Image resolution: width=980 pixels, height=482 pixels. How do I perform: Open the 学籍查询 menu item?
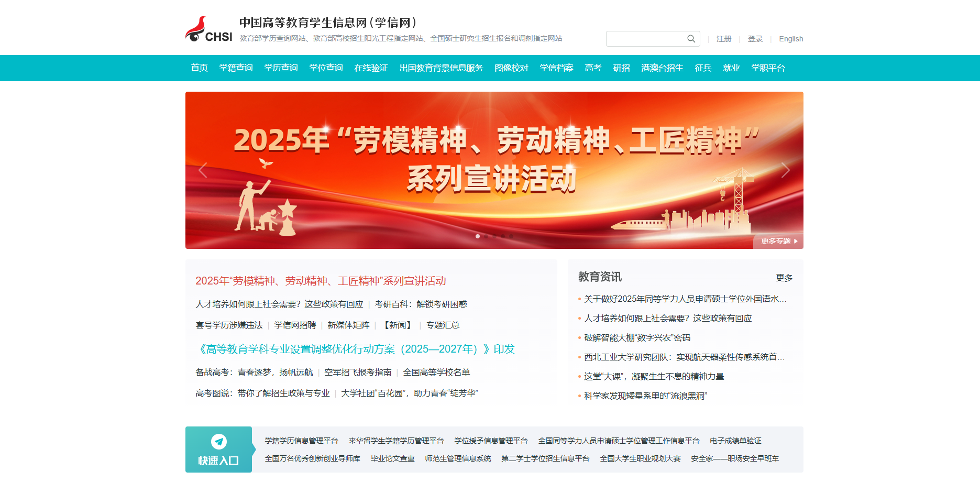click(236, 68)
